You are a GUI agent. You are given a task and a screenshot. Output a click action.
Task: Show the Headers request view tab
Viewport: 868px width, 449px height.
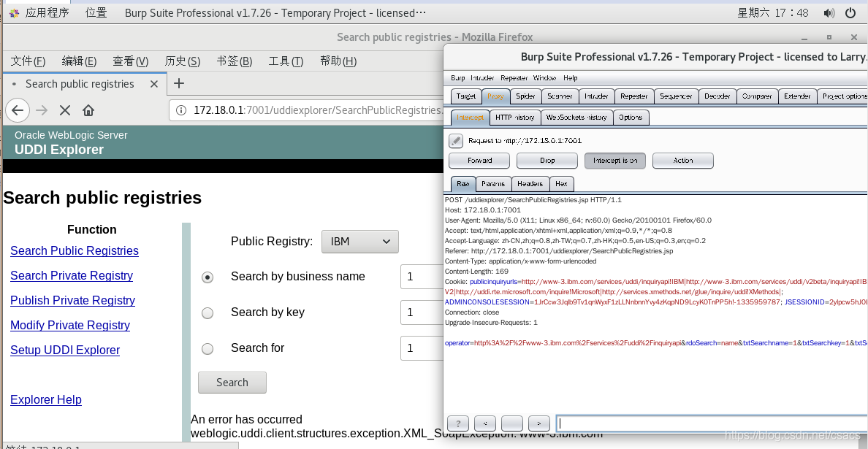click(530, 183)
